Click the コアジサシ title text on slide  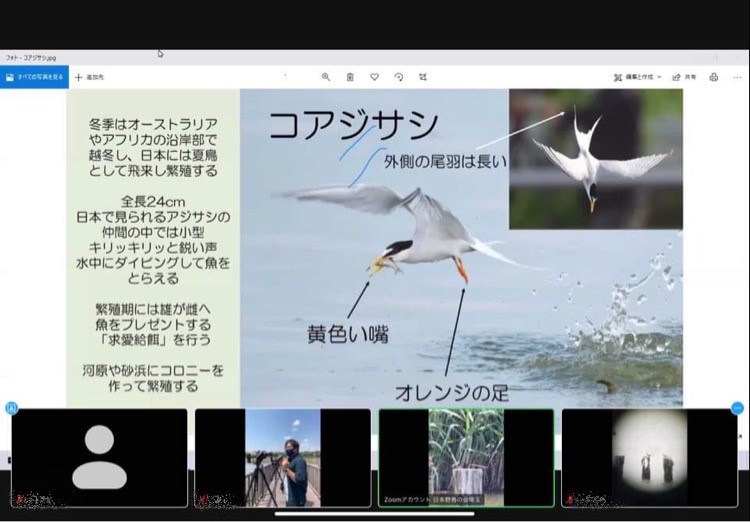(353, 126)
